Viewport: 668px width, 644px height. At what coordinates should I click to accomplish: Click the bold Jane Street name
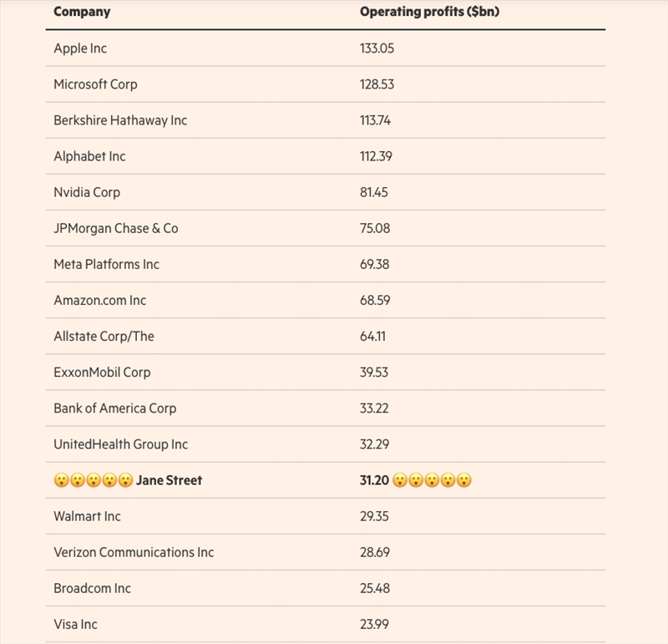pyautogui.click(x=169, y=480)
